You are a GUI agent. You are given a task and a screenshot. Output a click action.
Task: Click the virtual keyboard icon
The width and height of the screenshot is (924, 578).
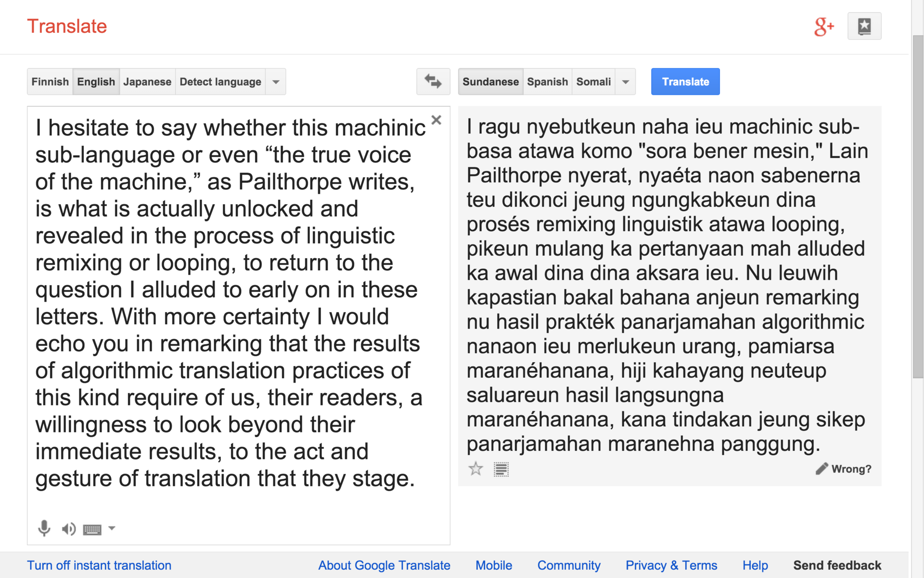click(92, 530)
